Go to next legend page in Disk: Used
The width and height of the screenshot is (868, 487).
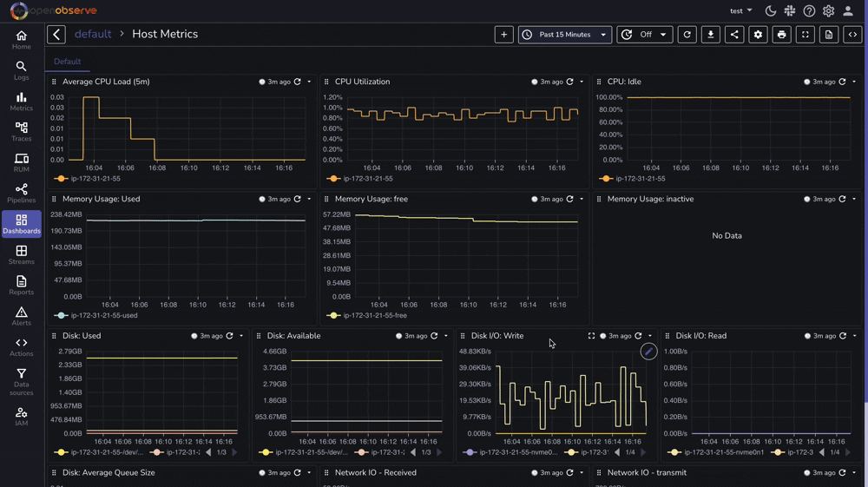pos(234,452)
